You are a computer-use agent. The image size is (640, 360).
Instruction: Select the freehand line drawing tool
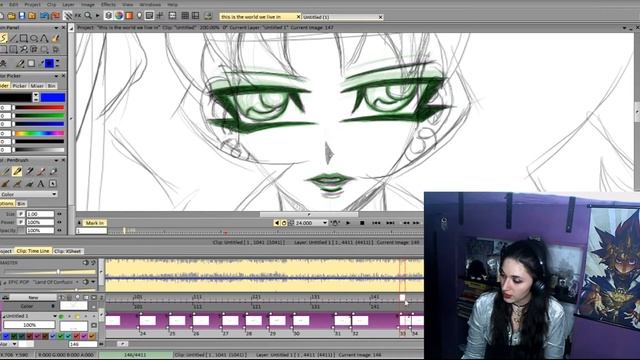point(3,39)
